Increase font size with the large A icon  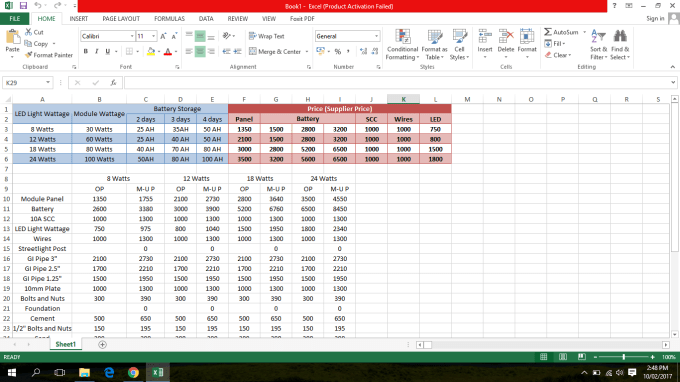[163, 36]
